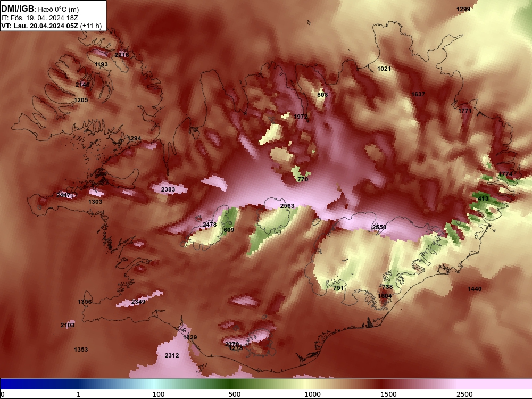Click the map value 2478
532x399 pixels.
(209, 225)
